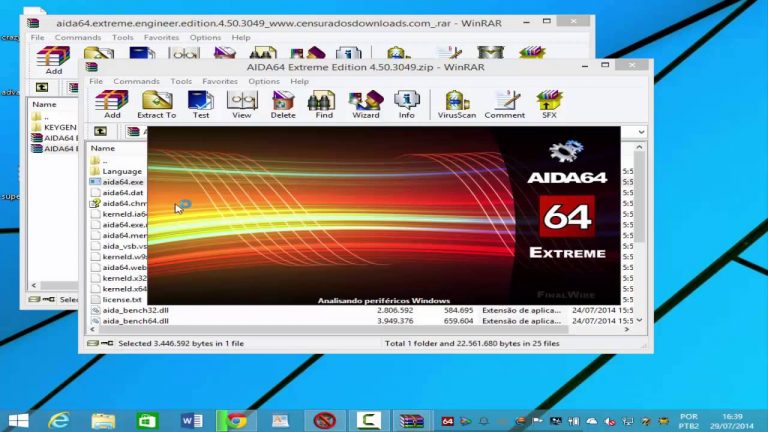The width and height of the screenshot is (768, 432).
Task: Open the Favorites menu in front window
Action: (220, 81)
